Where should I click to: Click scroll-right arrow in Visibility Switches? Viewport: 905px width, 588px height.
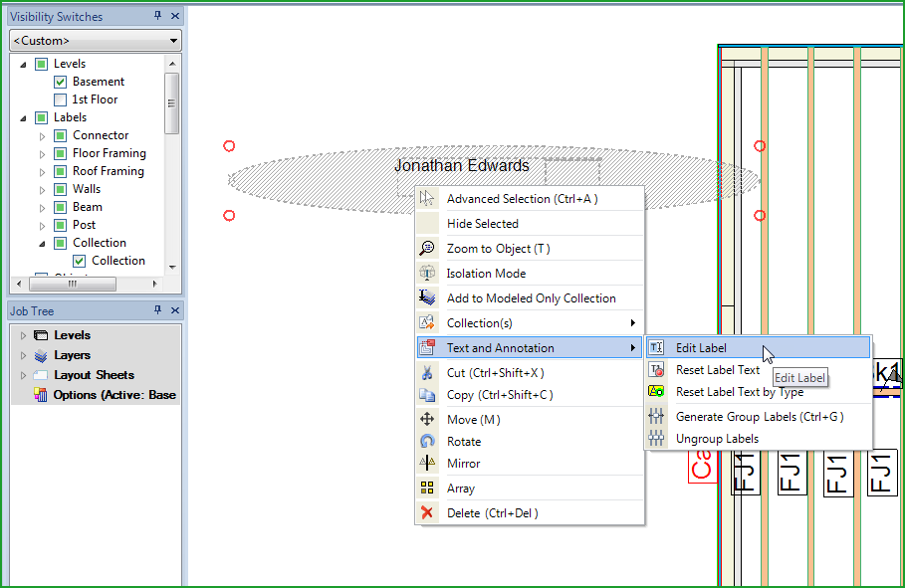click(x=154, y=284)
